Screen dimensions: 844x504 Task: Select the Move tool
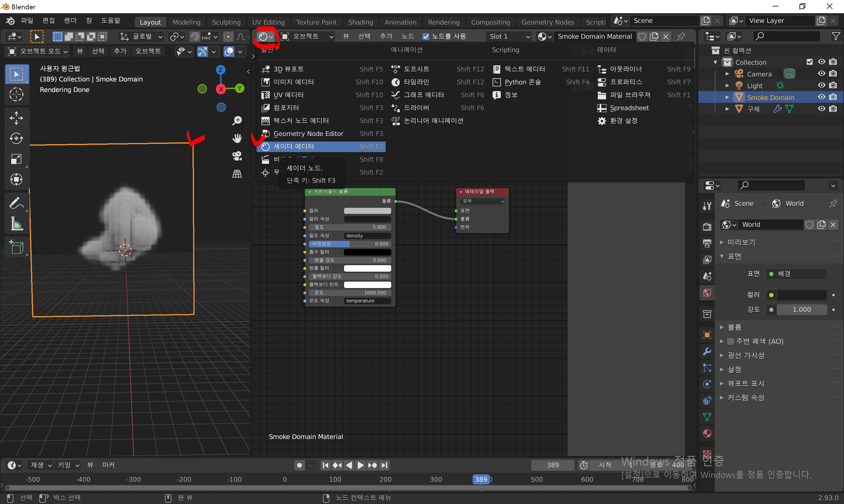point(17,118)
